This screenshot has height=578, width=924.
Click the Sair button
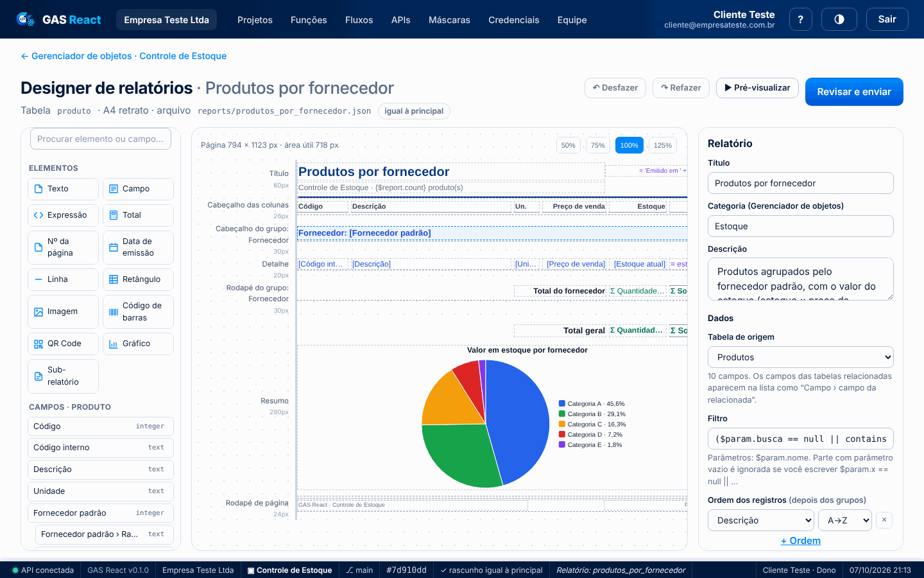pyautogui.click(x=887, y=19)
